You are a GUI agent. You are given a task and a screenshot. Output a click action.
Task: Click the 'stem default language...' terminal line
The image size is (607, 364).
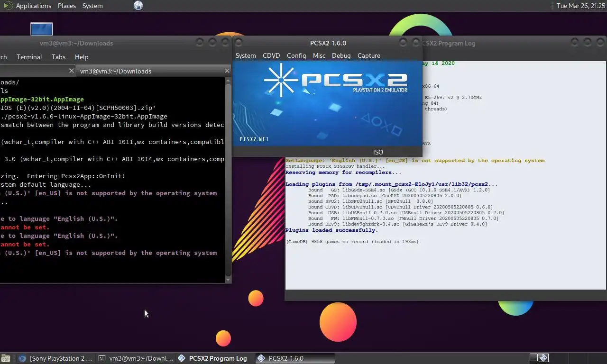46,185
